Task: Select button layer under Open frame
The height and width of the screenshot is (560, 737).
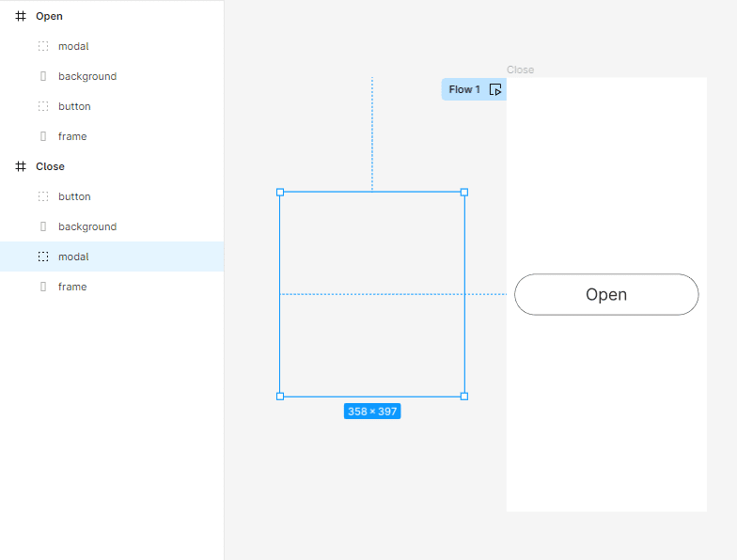Action: click(112, 106)
